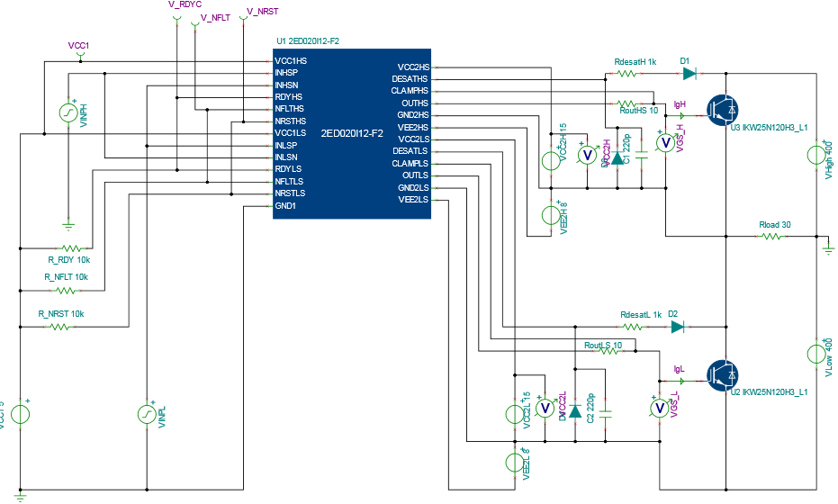Click the INLSP pin label

click(x=286, y=146)
